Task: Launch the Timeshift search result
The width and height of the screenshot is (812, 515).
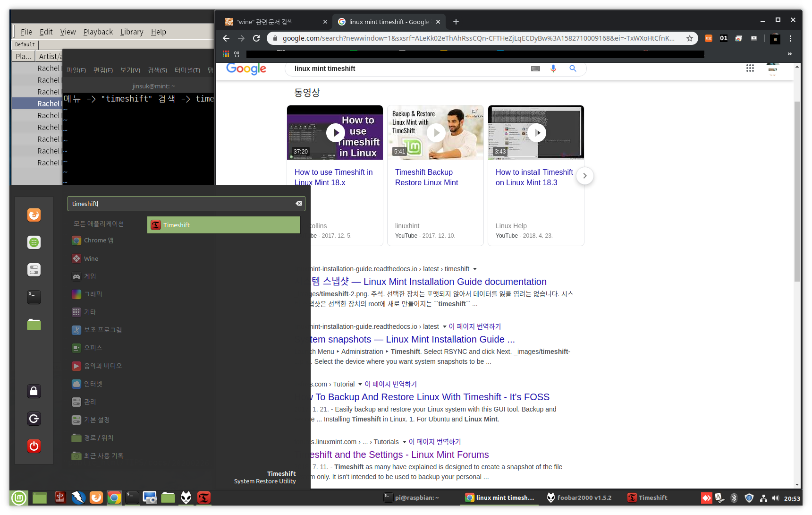Action: (x=224, y=225)
